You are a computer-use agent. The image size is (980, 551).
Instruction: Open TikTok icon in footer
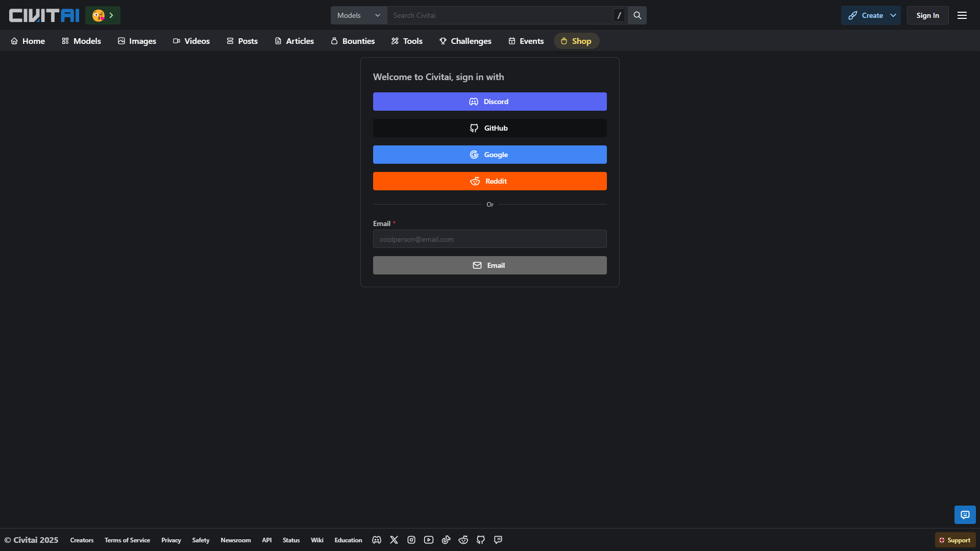[446, 540]
